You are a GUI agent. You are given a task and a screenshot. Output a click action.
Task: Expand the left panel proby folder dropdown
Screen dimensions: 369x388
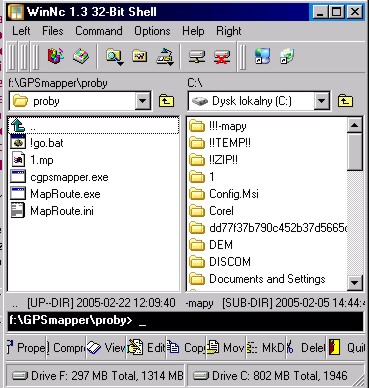[143, 101]
